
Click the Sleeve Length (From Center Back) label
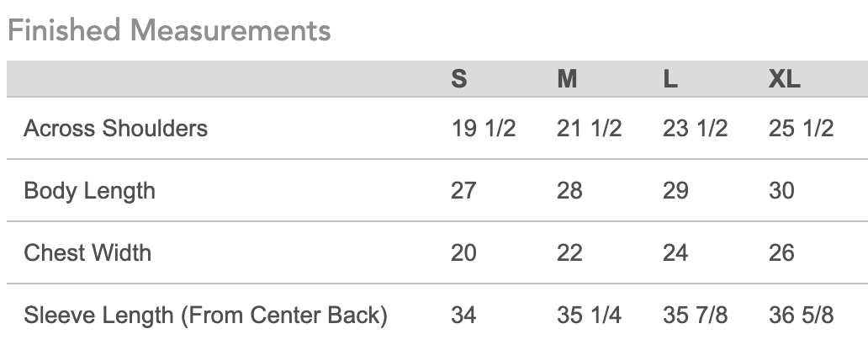point(205,316)
